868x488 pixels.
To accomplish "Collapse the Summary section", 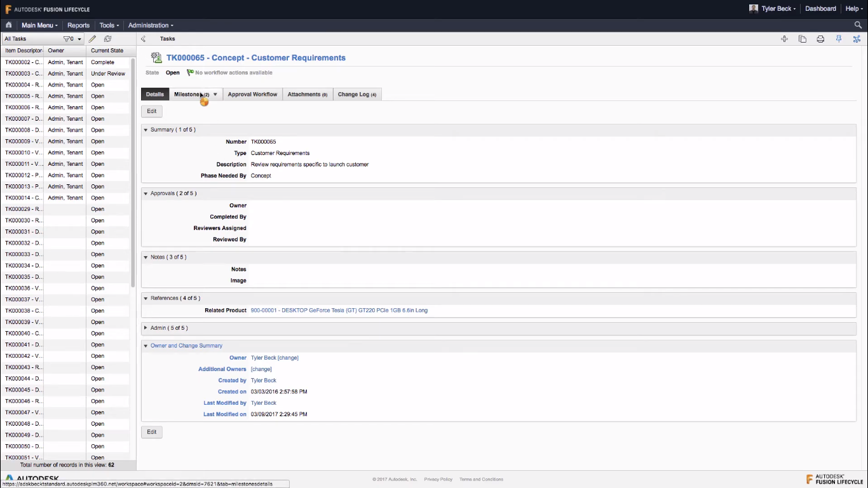I will [x=146, y=130].
